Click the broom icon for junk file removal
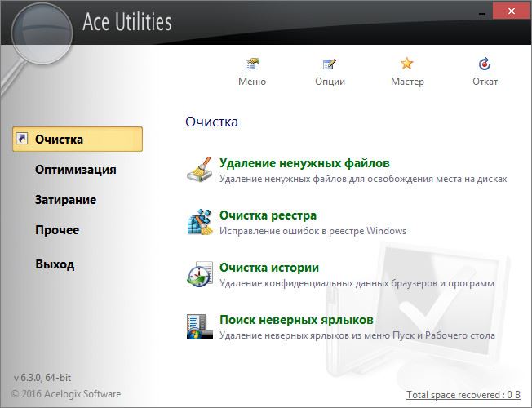 coord(200,170)
